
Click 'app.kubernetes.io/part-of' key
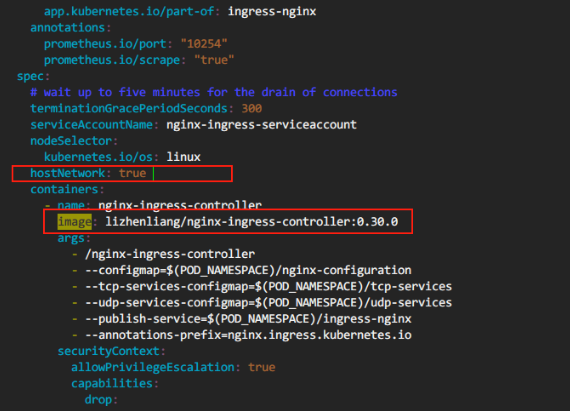tap(129, 12)
